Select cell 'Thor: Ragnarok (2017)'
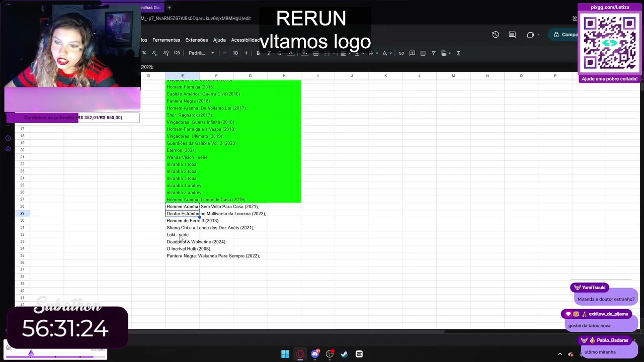 pos(190,115)
